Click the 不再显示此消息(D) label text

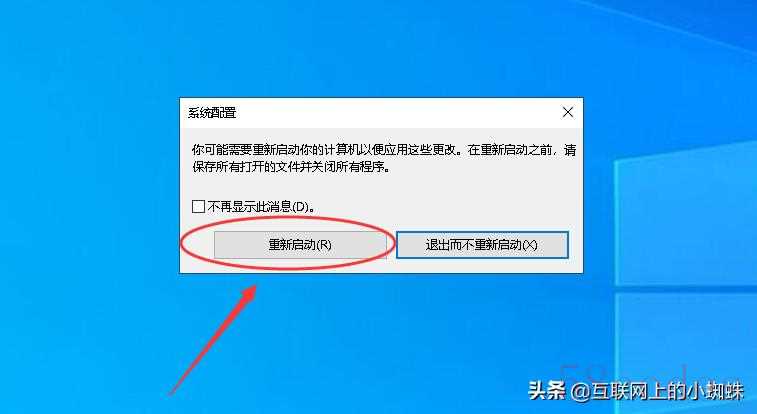click(x=262, y=207)
